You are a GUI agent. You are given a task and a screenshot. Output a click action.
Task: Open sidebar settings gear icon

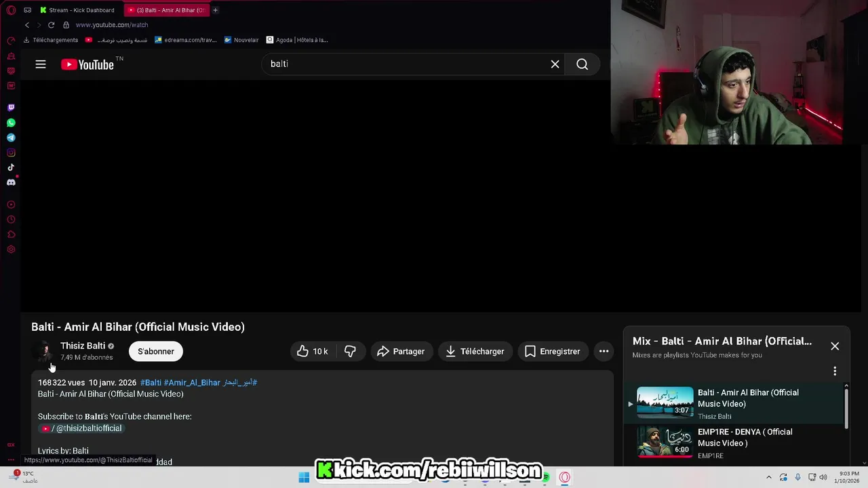11,249
